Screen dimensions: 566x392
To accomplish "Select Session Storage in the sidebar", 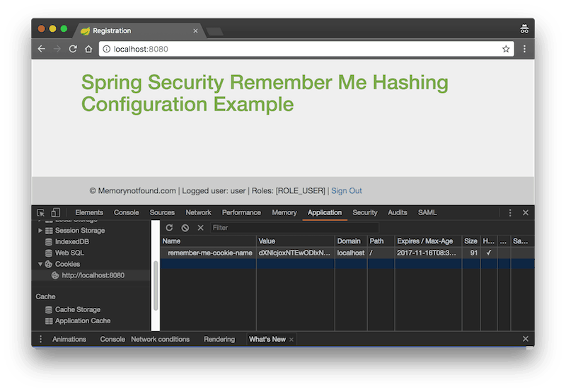I will 80,231.
